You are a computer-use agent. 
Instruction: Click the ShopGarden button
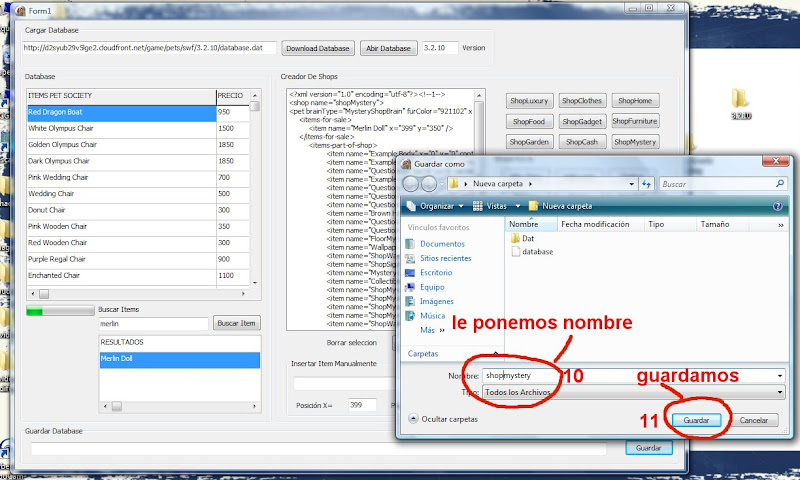pyautogui.click(x=529, y=142)
